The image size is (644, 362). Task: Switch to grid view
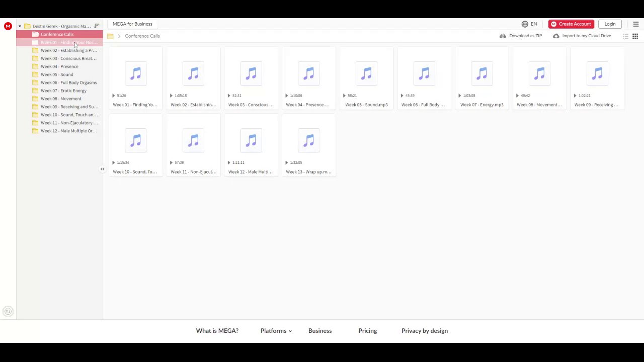[635, 36]
